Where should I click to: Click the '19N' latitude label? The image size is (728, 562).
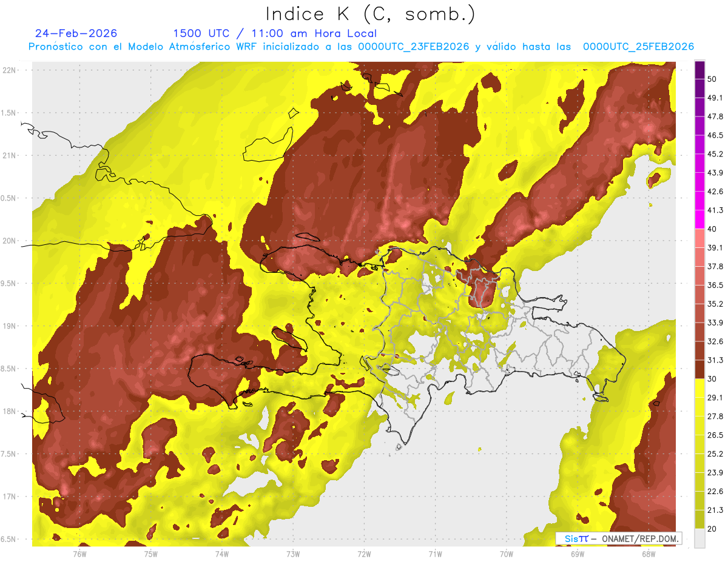[x=10, y=326]
